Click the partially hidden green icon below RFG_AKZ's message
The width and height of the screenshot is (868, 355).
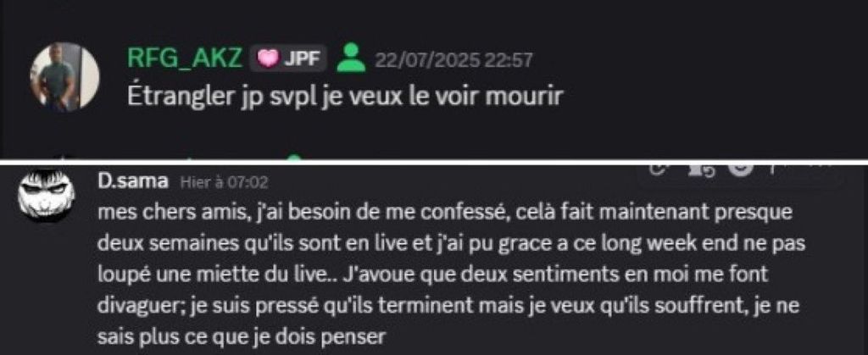(294, 158)
